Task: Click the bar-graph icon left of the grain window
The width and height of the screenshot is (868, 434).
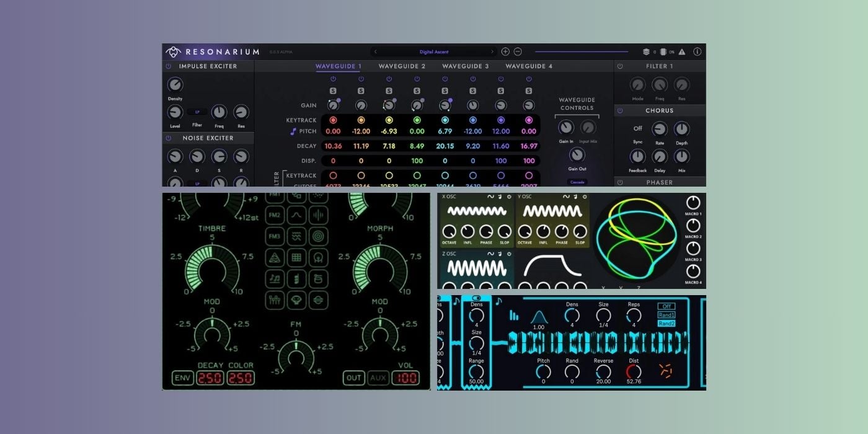Action: tap(514, 316)
